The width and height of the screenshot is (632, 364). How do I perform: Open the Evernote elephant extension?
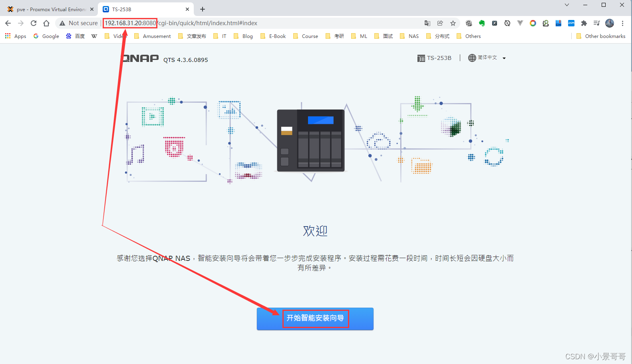pos(482,23)
